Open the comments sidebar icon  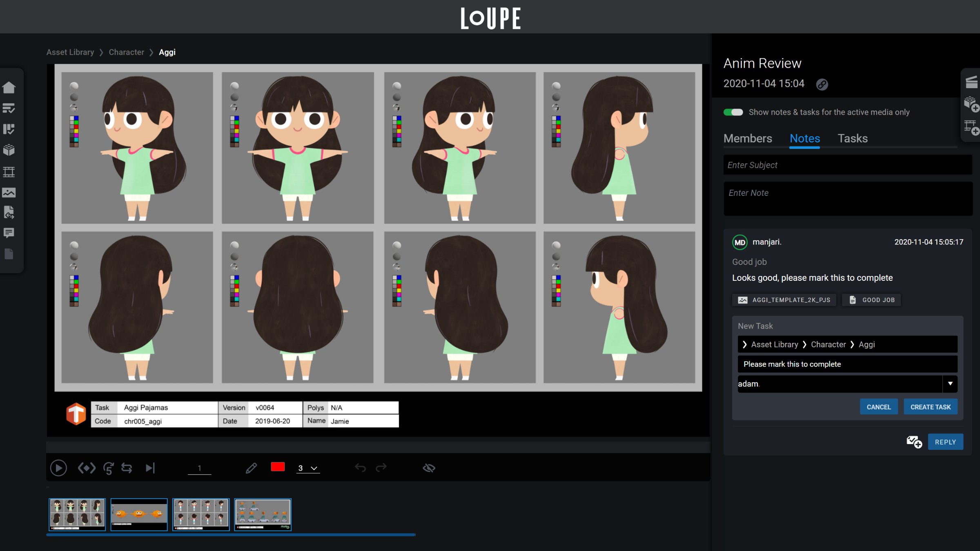tap(9, 233)
